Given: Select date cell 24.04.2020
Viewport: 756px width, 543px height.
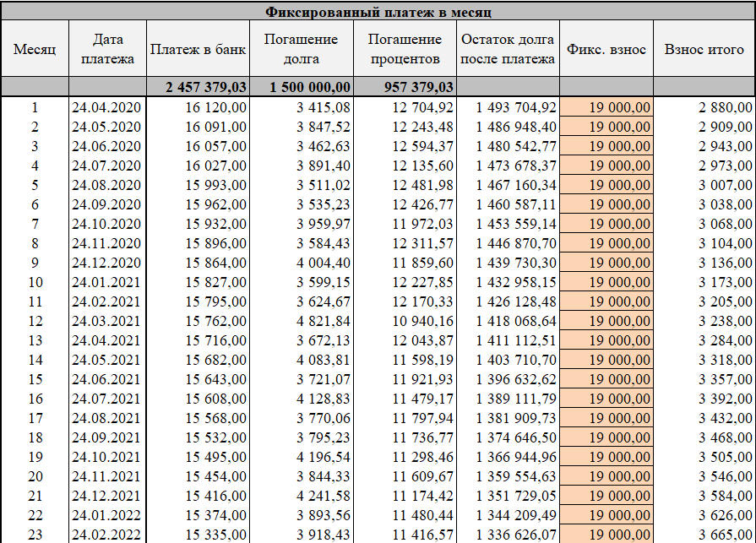Looking at the screenshot, I should (x=107, y=107).
